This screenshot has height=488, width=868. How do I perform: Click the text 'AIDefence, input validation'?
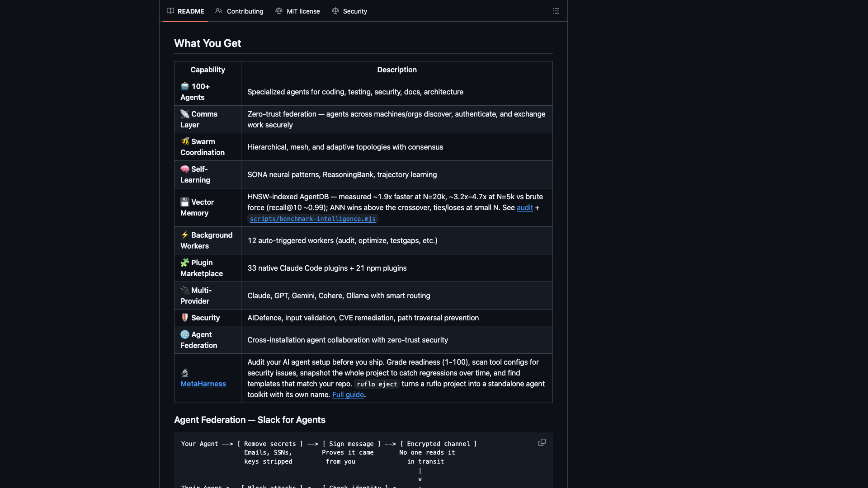coord(292,318)
